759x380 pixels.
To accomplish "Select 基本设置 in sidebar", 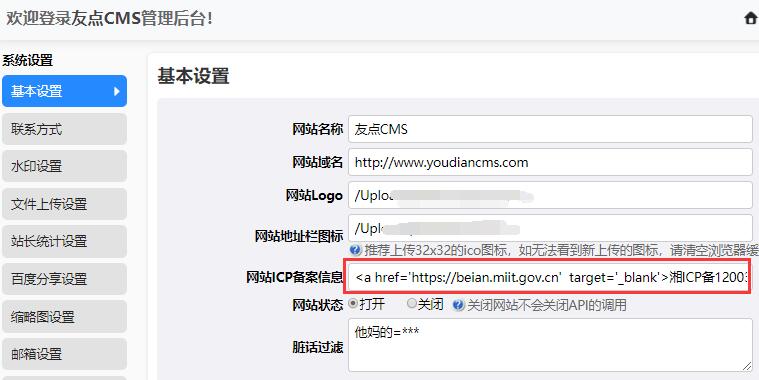I will coord(64,91).
